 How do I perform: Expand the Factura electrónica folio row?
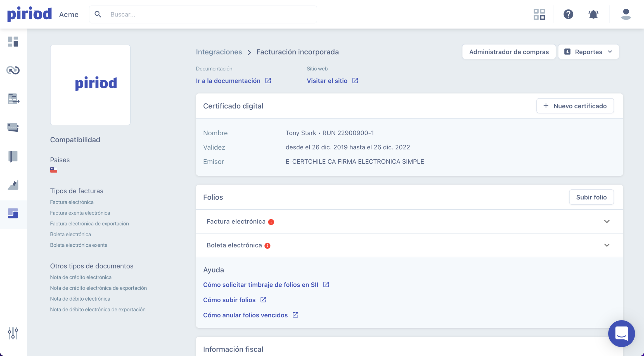(607, 221)
